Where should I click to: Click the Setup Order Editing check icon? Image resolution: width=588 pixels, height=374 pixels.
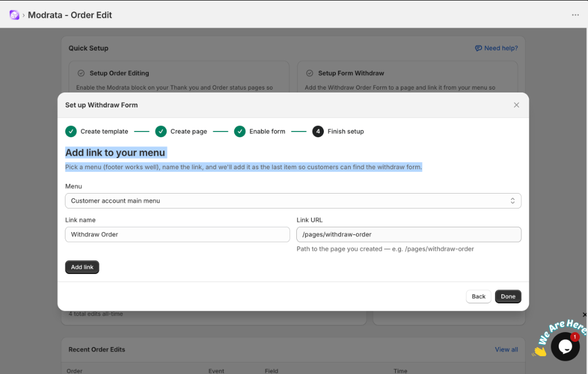coord(81,73)
